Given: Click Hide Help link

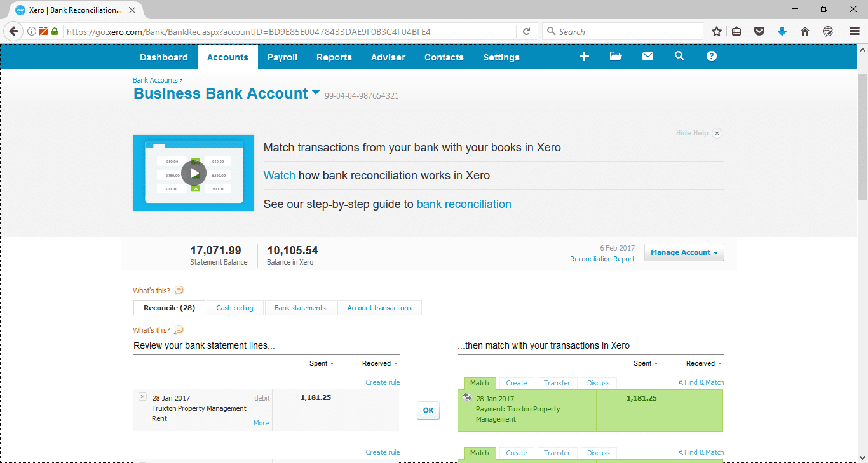Looking at the screenshot, I should pyautogui.click(x=692, y=133).
